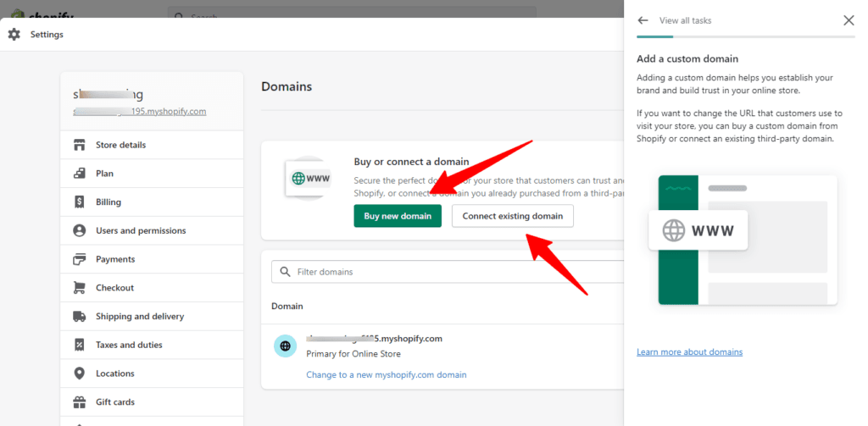Open Learn more about domains link
Viewport: 868px width, 426px height.
pos(690,351)
